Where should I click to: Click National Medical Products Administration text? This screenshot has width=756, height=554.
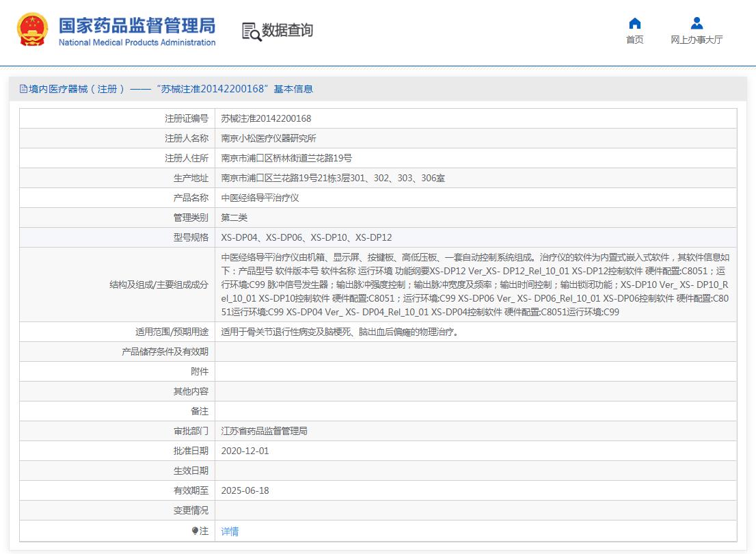pos(137,42)
